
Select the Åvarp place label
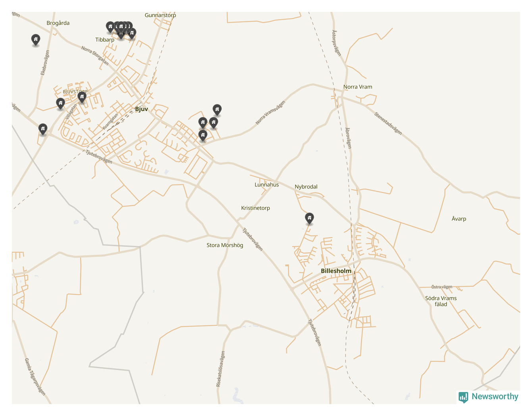pyautogui.click(x=459, y=219)
